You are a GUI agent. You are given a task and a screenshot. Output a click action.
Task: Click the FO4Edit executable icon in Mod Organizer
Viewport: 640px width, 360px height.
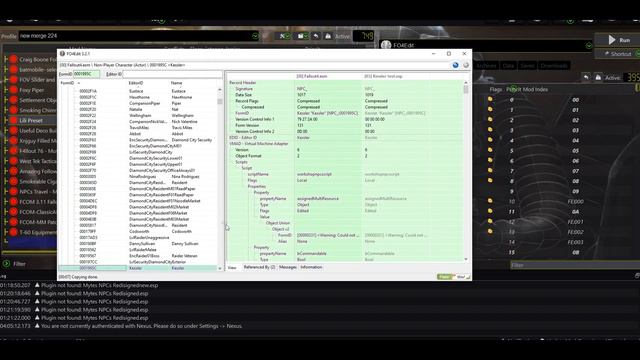(386, 45)
